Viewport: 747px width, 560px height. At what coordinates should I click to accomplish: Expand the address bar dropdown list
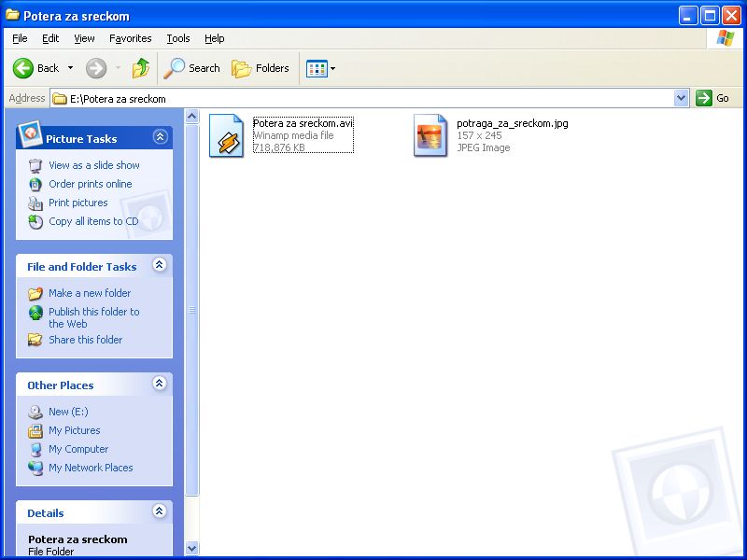click(x=682, y=99)
